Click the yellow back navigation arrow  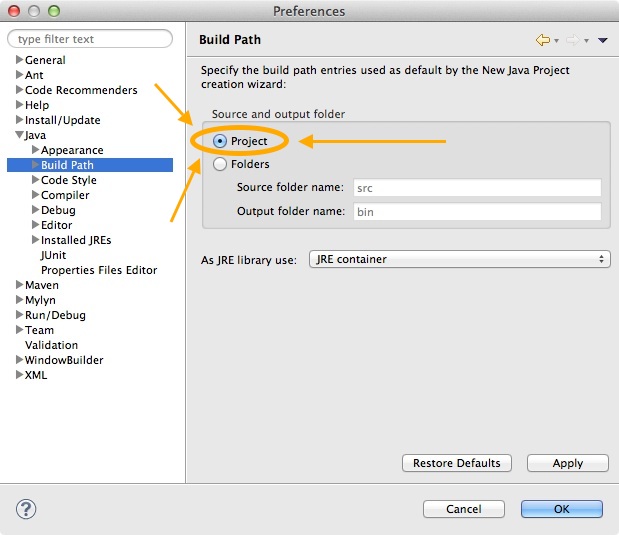[543, 40]
